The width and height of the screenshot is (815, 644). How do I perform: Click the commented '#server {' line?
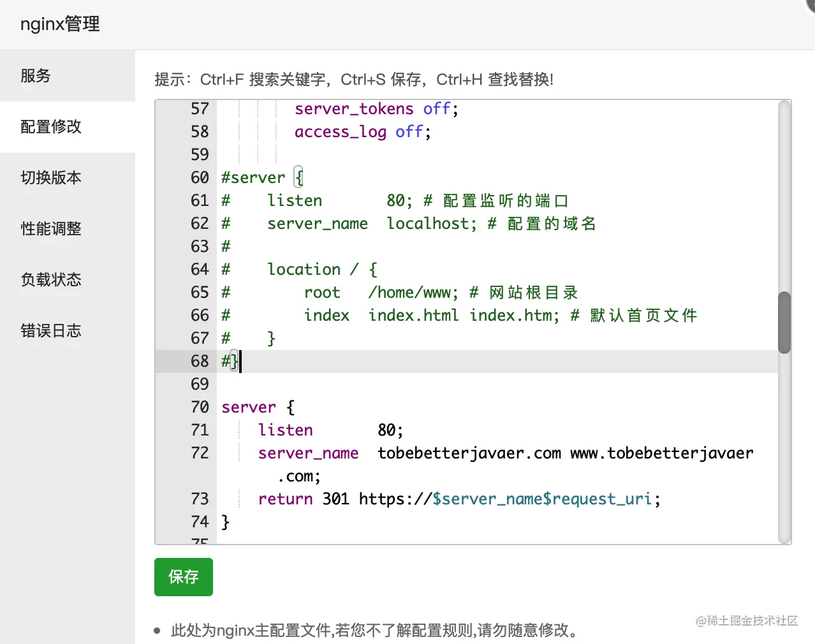pyautogui.click(x=262, y=178)
